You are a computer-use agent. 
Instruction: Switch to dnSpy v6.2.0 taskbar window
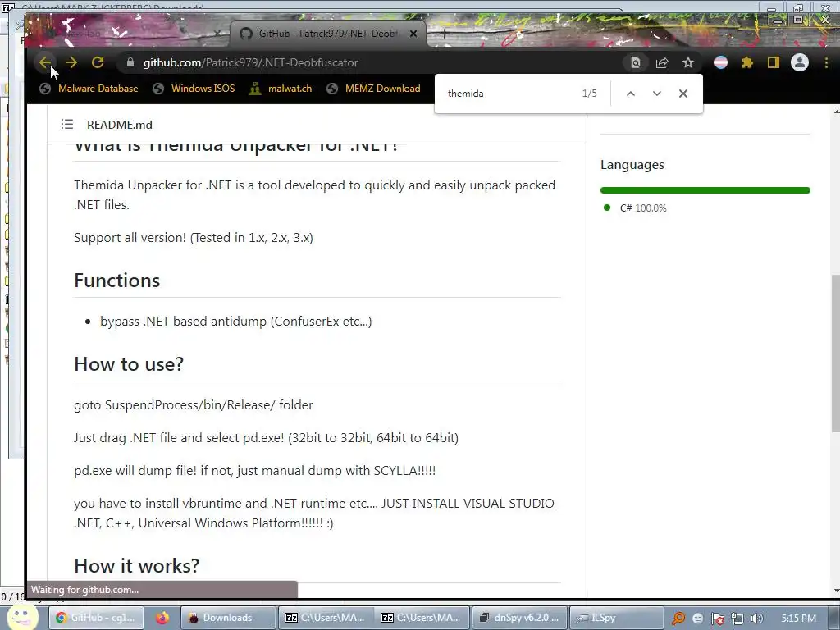(518, 618)
